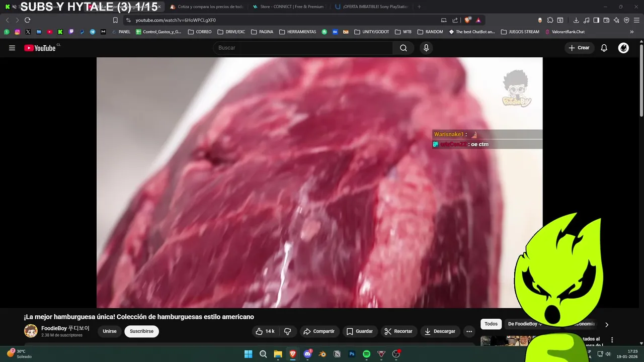Select the Todos filter chip
Viewport: 644px width, 362px height.
pyautogui.click(x=491, y=324)
